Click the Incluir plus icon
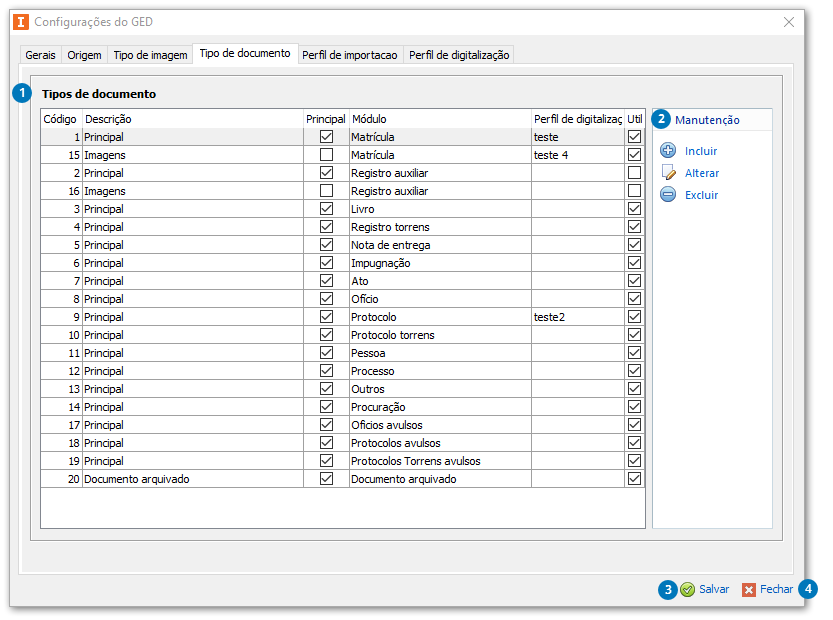Image resolution: width=833 pixels, height=620 pixels. click(x=668, y=151)
